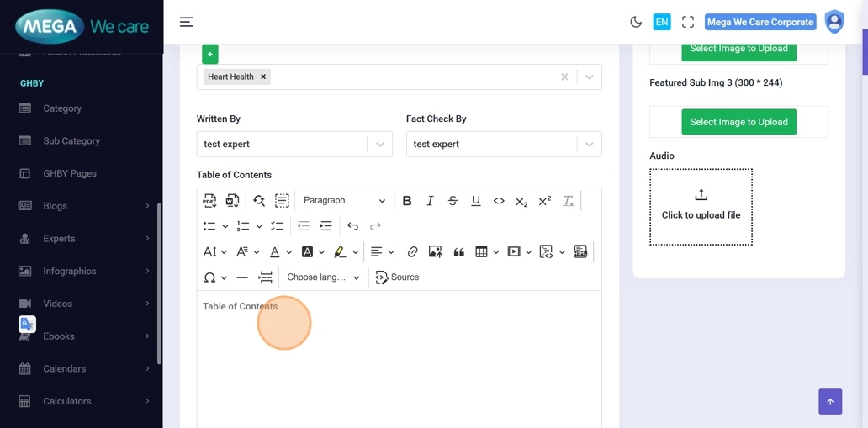
Task: Remove the Heart Health tag
Action: (263, 77)
